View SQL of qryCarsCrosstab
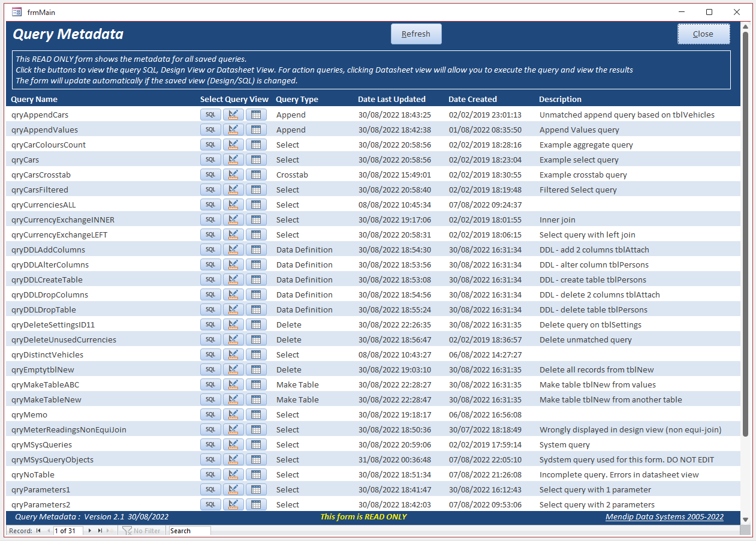Screen dimensions: 756x541 click(x=210, y=175)
